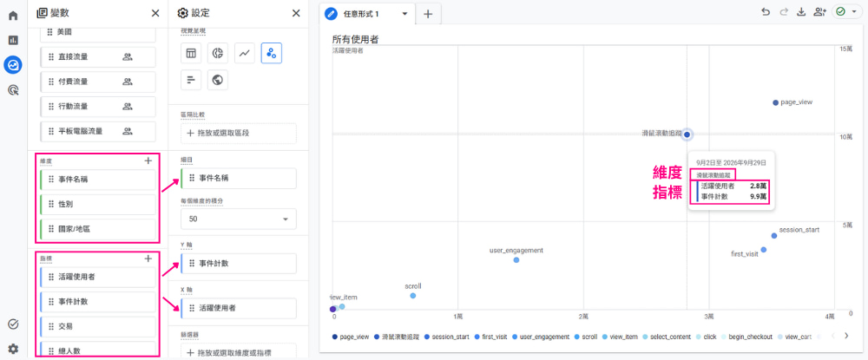Select the table visualization icon
This screenshot has width=868, height=360.
tap(191, 53)
